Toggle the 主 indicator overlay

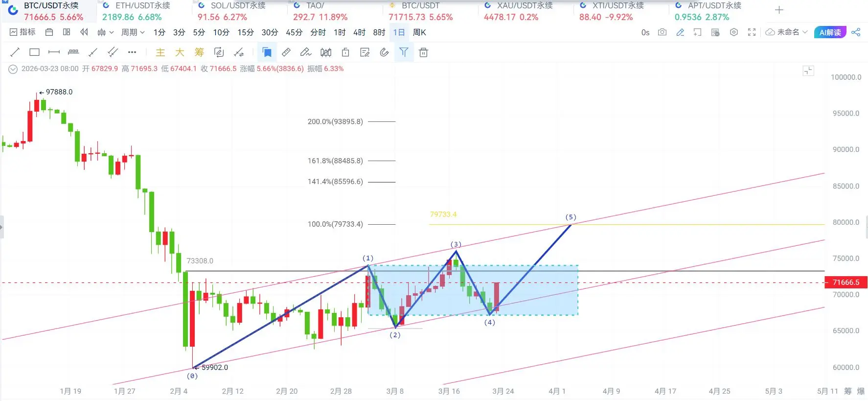coord(160,52)
